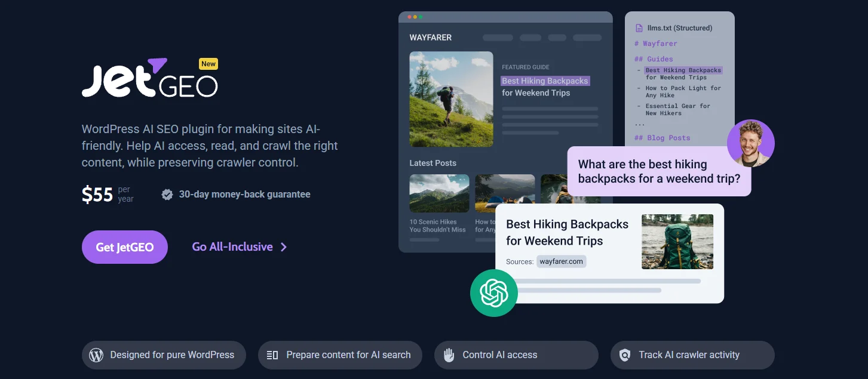This screenshot has height=379, width=868.
Task: Click the curly-haired man avatar
Action: [x=751, y=143]
